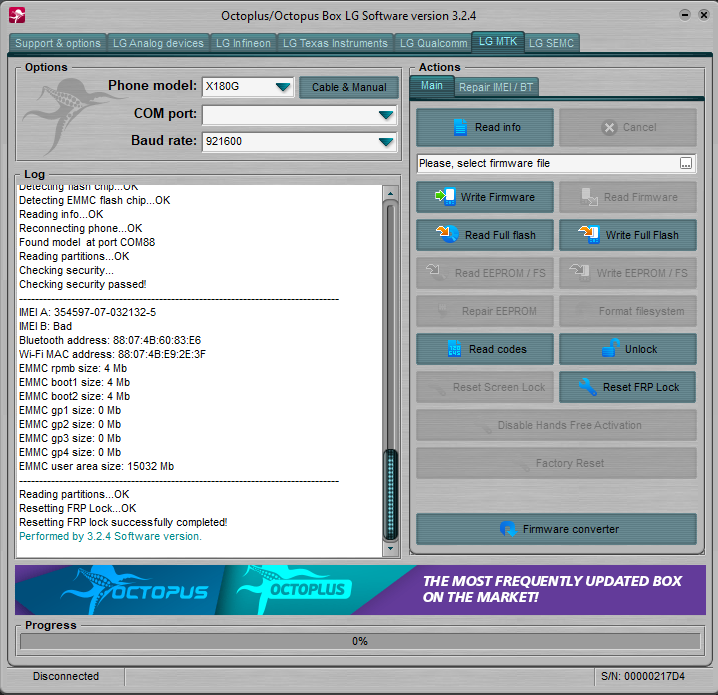Image resolution: width=718 pixels, height=695 pixels.
Task: Close the Octoplus window
Action: tap(704, 15)
